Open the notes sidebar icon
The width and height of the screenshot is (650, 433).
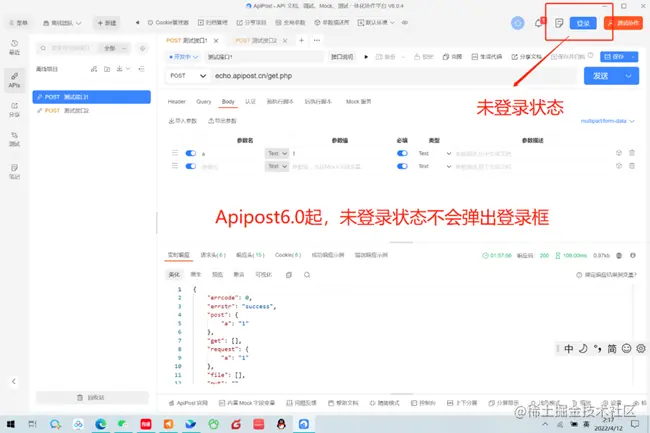pos(15,172)
